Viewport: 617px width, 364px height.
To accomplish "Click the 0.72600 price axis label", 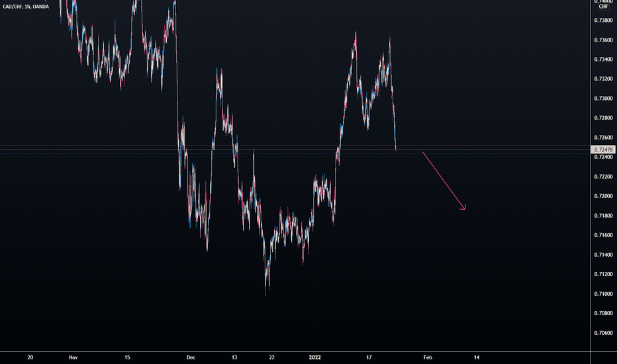I will point(603,138).
